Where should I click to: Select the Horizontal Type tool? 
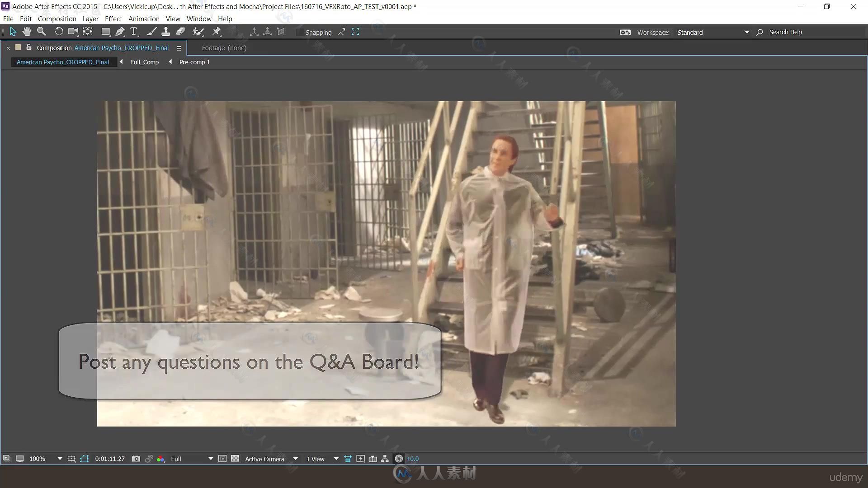(134, 32)
